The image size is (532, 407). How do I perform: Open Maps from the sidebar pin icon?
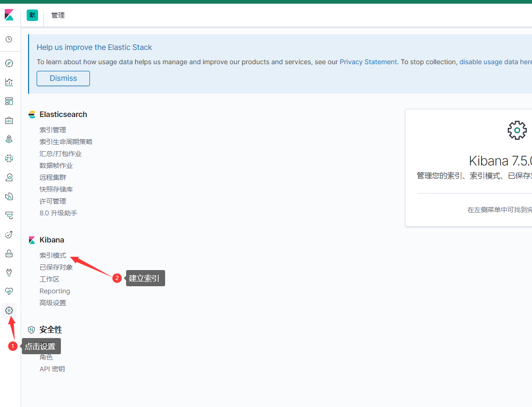click(x=9, y=139)
